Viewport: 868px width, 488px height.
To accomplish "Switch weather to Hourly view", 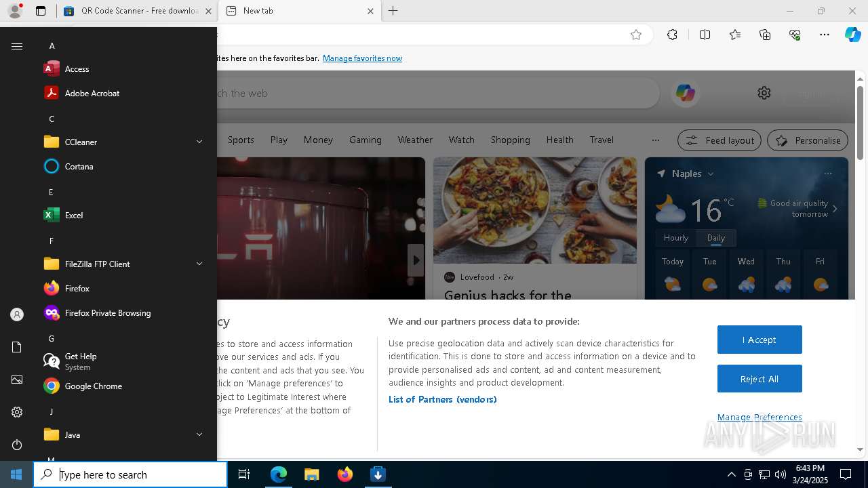I will [676, 238].
